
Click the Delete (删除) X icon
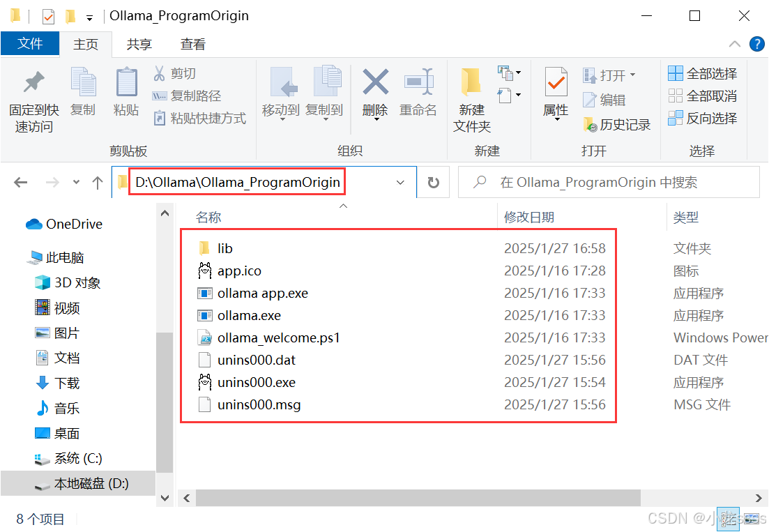pos(375,82)
